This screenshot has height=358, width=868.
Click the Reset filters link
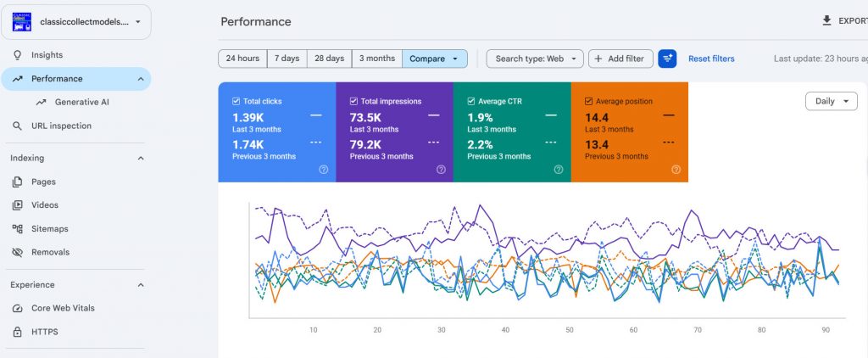coord(711,59)
